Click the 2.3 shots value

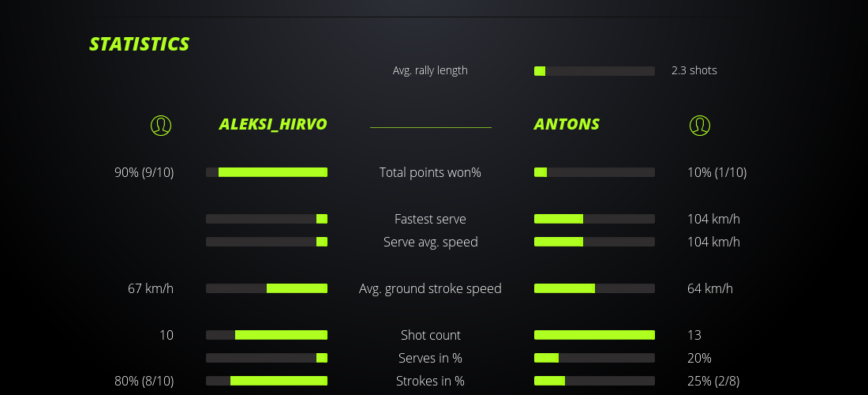click(x=694, y=70)
